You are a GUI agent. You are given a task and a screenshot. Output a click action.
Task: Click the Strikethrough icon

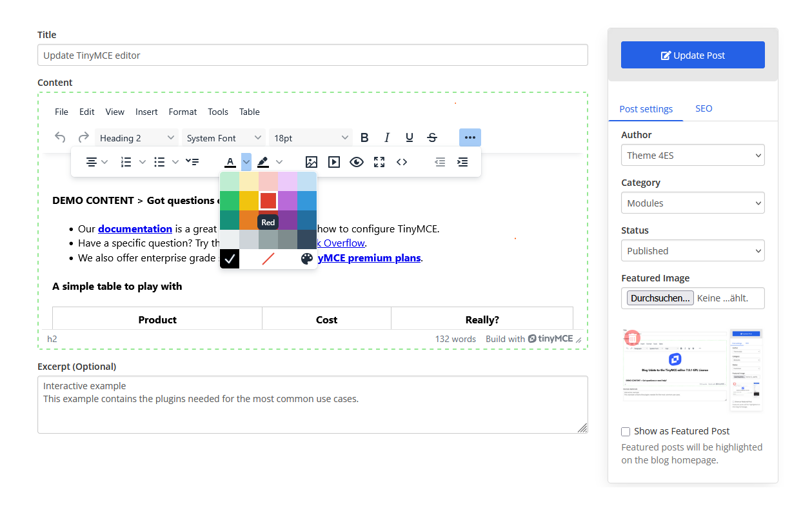coord(431,137)
